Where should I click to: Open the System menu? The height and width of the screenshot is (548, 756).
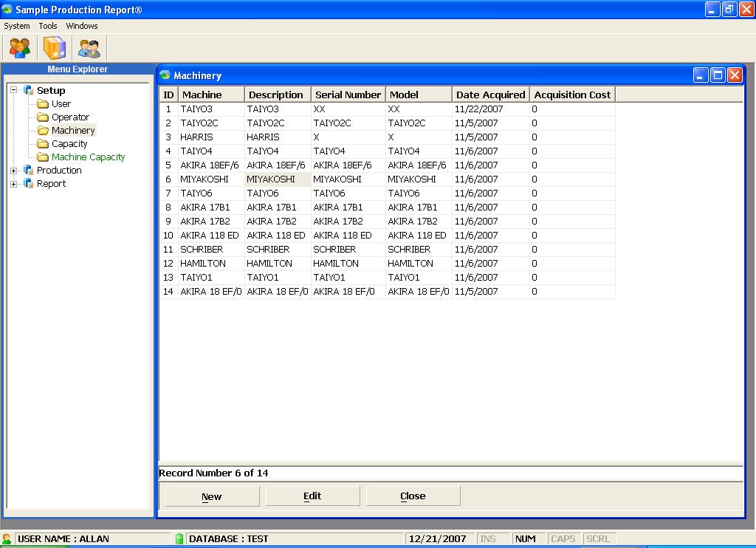pyautogui.click(x=17, y=26)
